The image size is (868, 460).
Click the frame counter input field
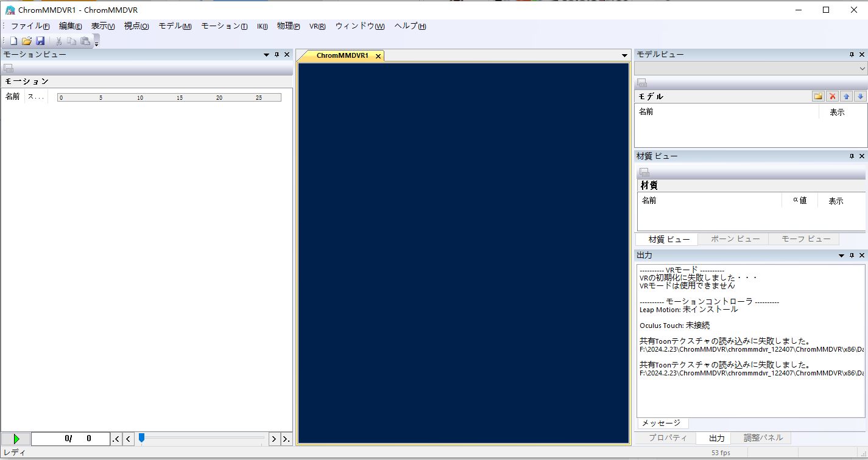pyautogui.click(x=71, y=439)
